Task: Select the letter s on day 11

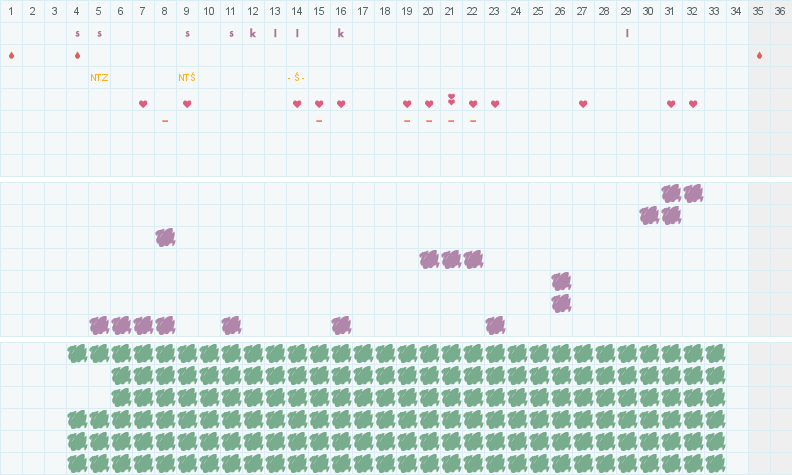Action: point(231,34)
